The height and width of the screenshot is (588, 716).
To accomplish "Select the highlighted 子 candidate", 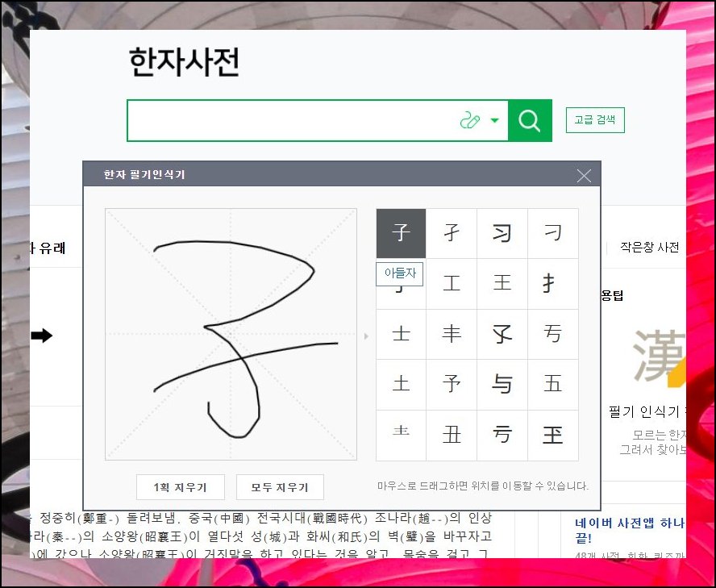I will (401, 233).
